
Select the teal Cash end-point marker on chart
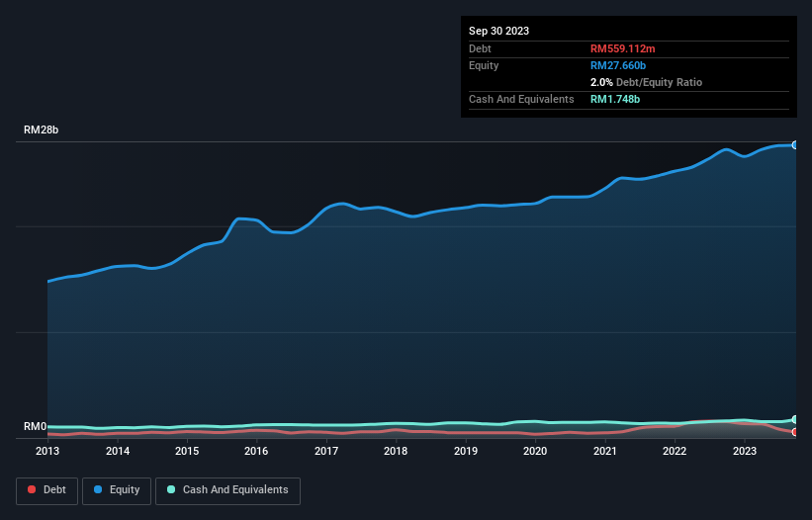(794, 419)
